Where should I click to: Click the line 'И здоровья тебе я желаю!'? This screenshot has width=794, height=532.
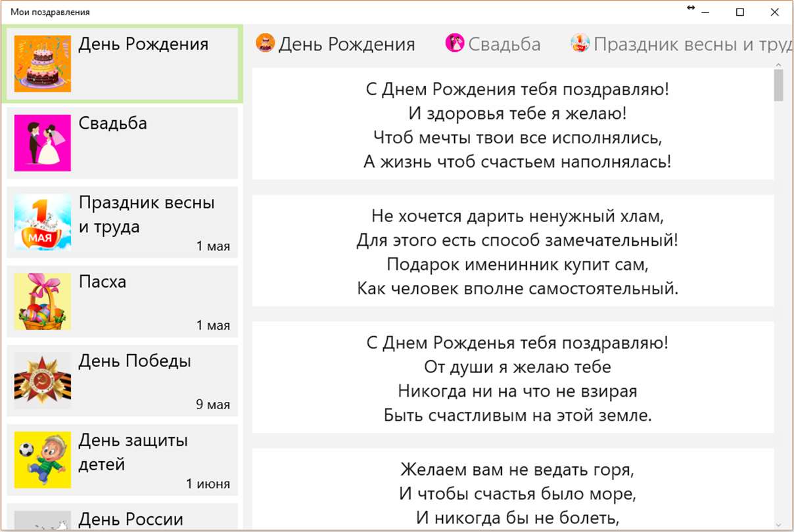(517, 113)
